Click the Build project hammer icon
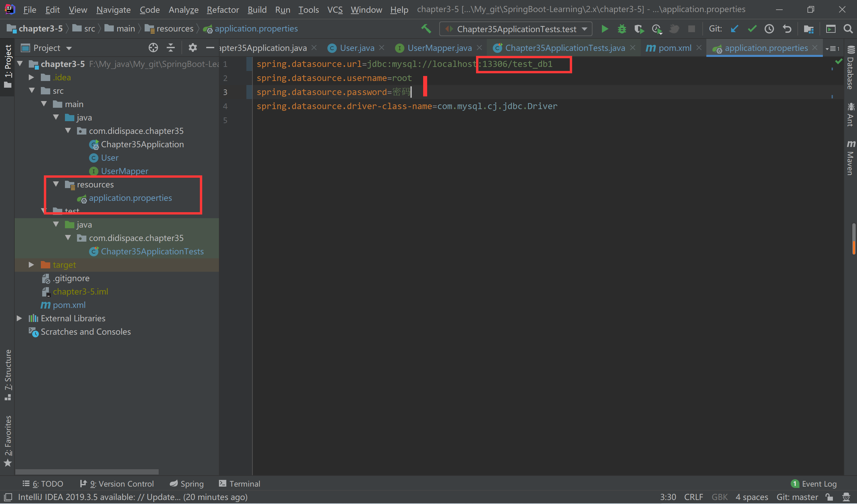857x504 pixels. (426, 29)
